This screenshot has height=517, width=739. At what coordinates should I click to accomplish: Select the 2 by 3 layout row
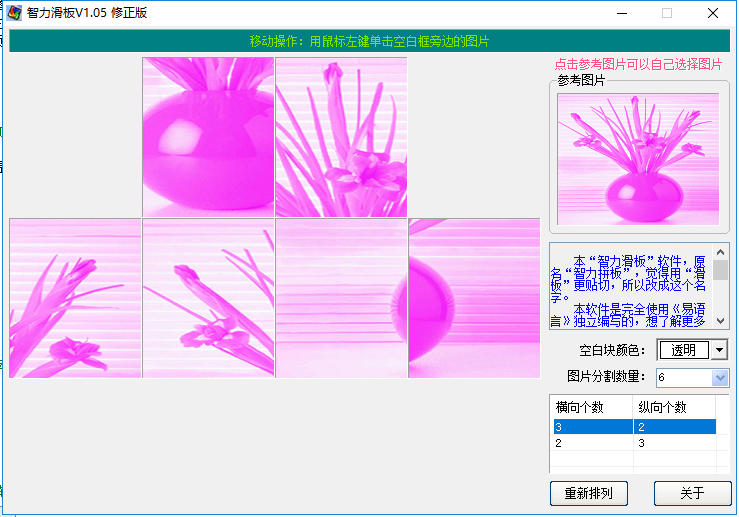[x=632, y=443]
